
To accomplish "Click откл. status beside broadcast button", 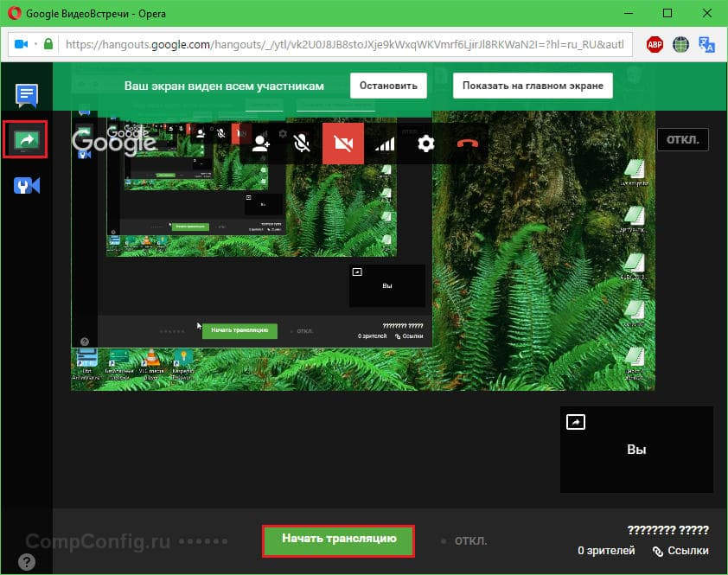I will point(469,540).
